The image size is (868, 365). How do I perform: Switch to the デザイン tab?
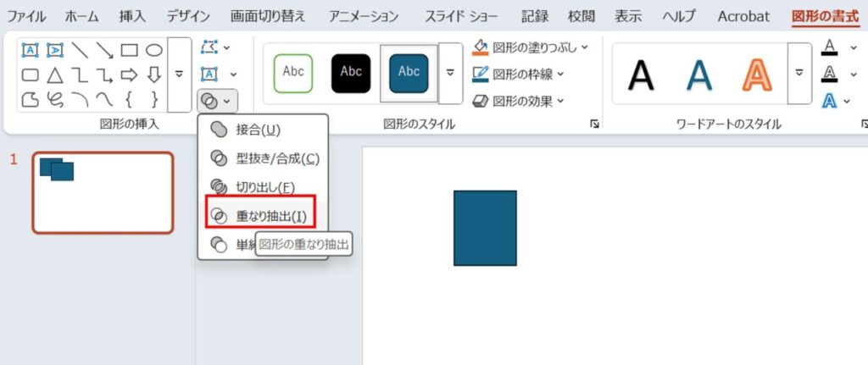coord(189,17)
